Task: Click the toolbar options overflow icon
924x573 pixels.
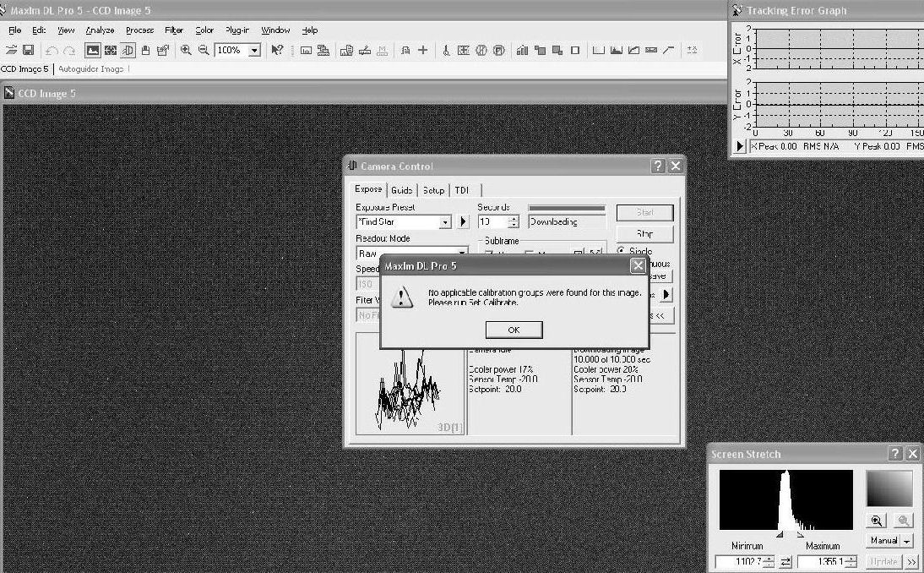Action: click(x=692, y=50)
